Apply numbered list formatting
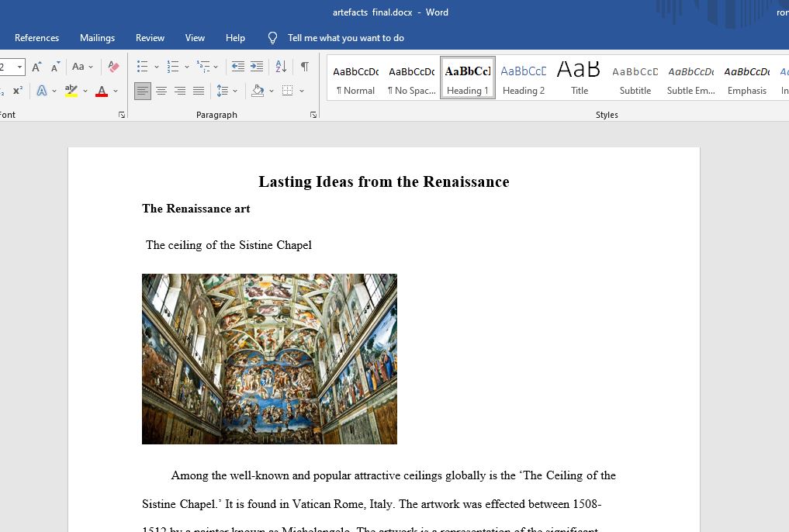 [172, 67]
